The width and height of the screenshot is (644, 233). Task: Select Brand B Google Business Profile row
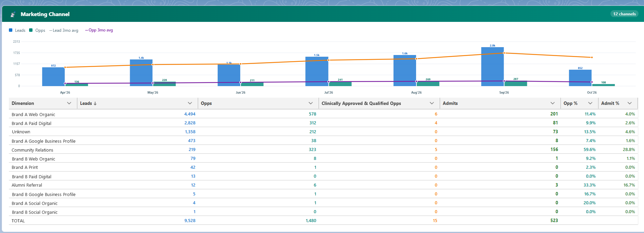tap(323, 194)
